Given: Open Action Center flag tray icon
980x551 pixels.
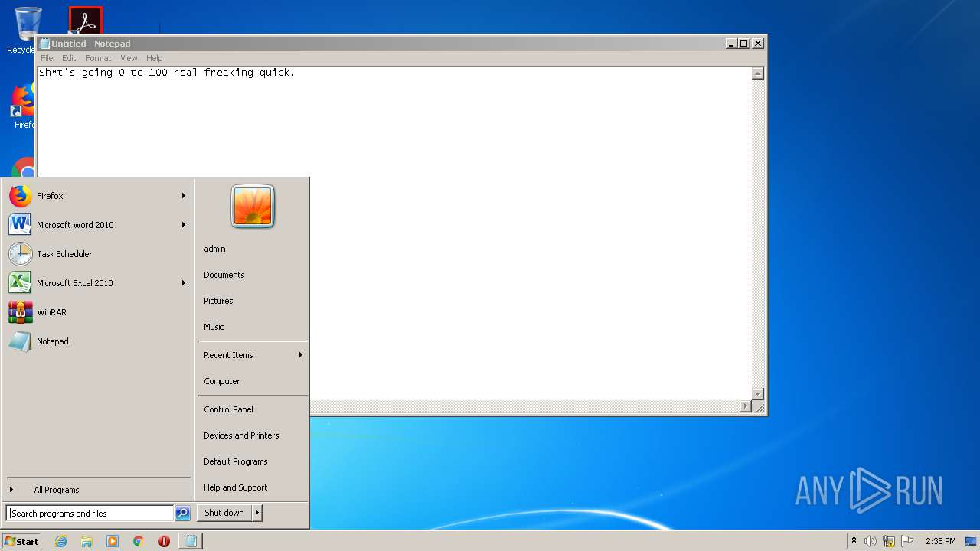Looking at the screenshot, I should pyautogui.click(x=907, y=541).
